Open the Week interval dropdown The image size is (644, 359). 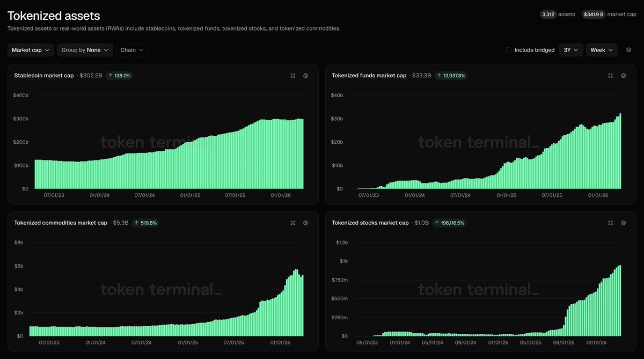(602, 50)
